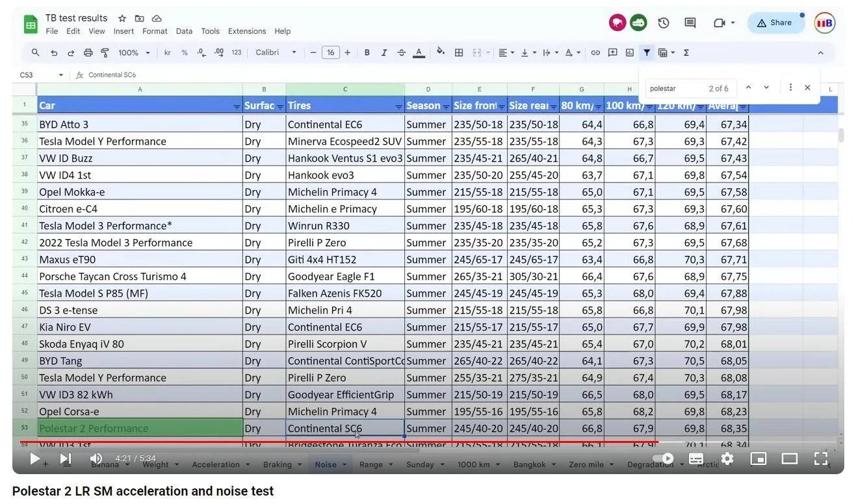Image resolution: width=856 pixels, height=504 pixels.
Task: Open the borders tool
Action: pyautogui.click(x=459, y=53)
